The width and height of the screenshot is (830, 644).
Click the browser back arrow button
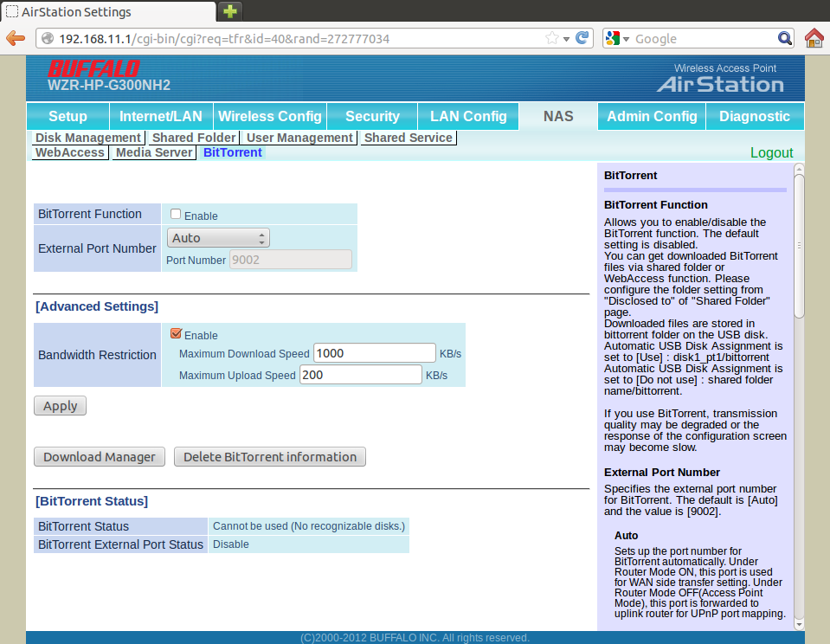[x=15, y=39]
